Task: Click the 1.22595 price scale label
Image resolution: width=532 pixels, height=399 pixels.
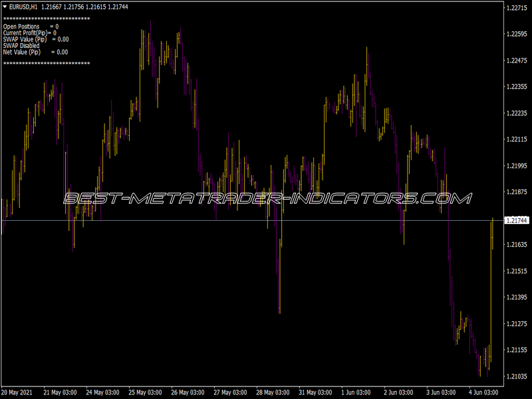Action: [517, 34]
